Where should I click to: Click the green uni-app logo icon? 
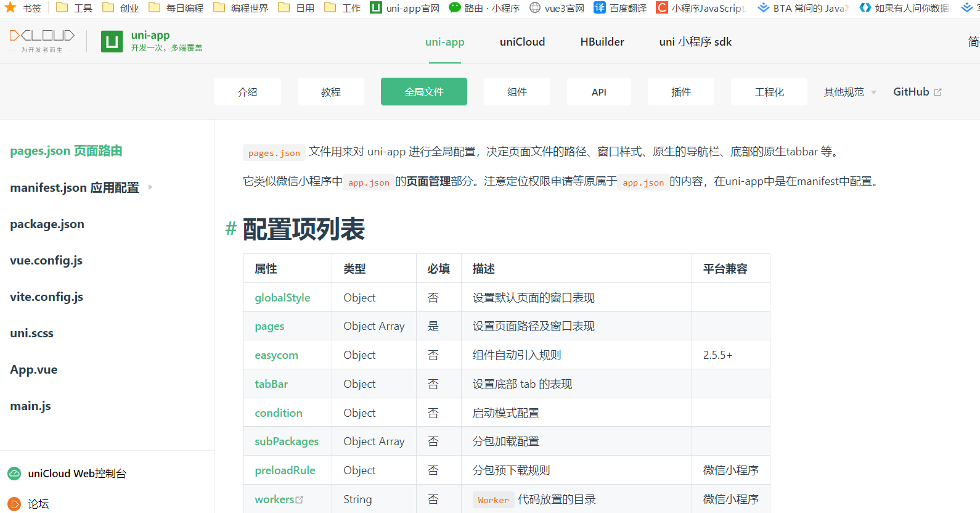pos(112,41)
